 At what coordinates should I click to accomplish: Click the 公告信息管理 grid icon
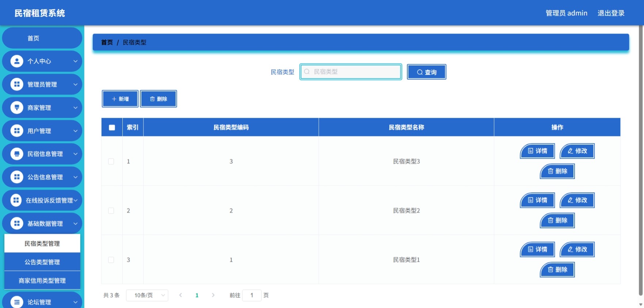tap(17, 177)
